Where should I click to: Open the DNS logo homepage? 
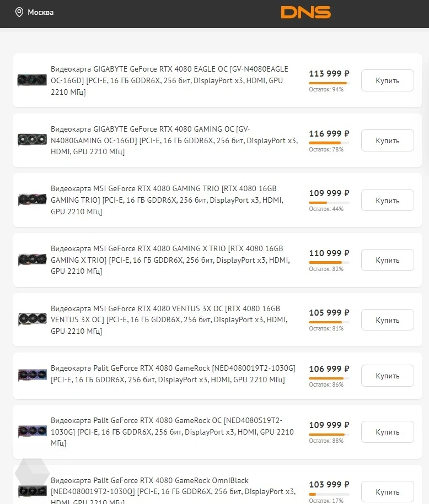pyautogui.click(x=305, y=12)
